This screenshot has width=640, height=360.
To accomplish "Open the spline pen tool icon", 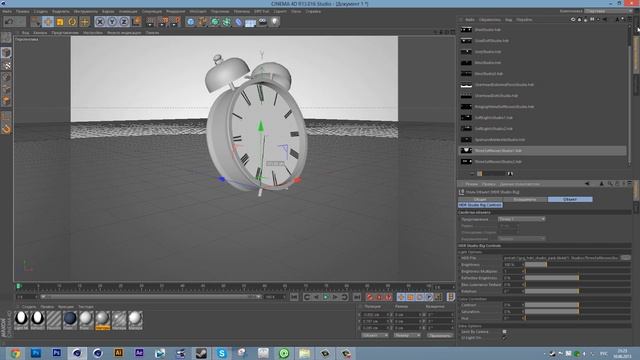I will (202, 22).
